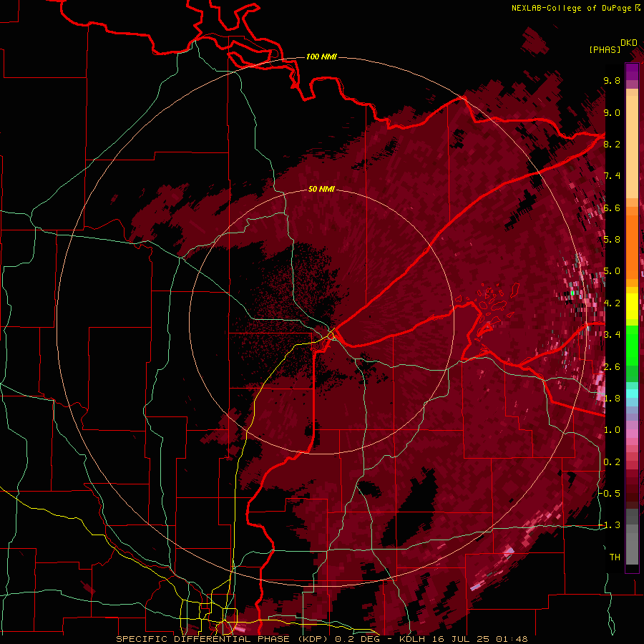
Task: Click the 6.6 scale label
Action: click(612, 208)
